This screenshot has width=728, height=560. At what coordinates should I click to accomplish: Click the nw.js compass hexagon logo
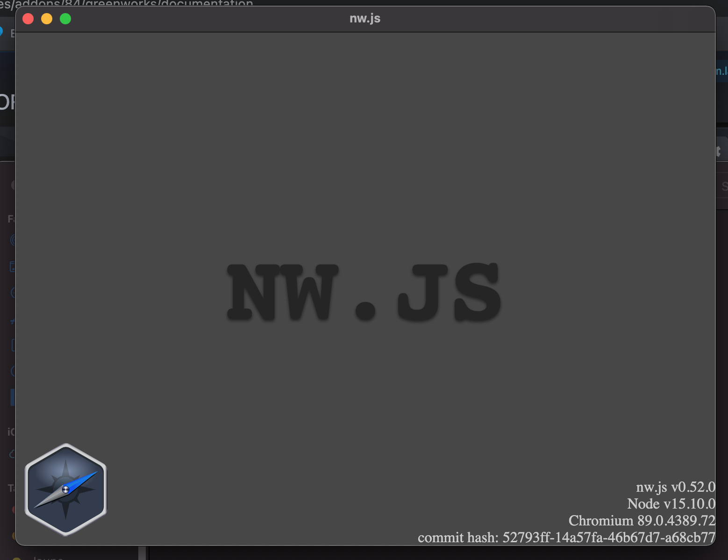coord(66,489)
